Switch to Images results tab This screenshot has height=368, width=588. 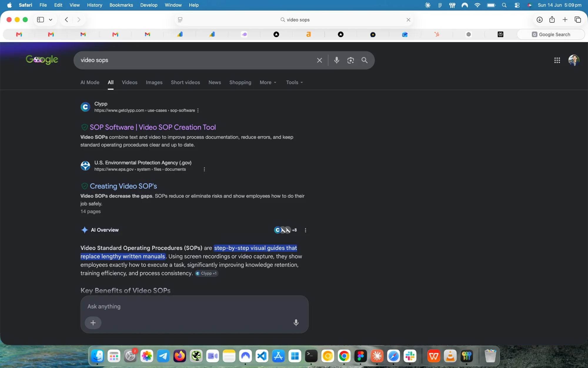[x=154, y=82]
